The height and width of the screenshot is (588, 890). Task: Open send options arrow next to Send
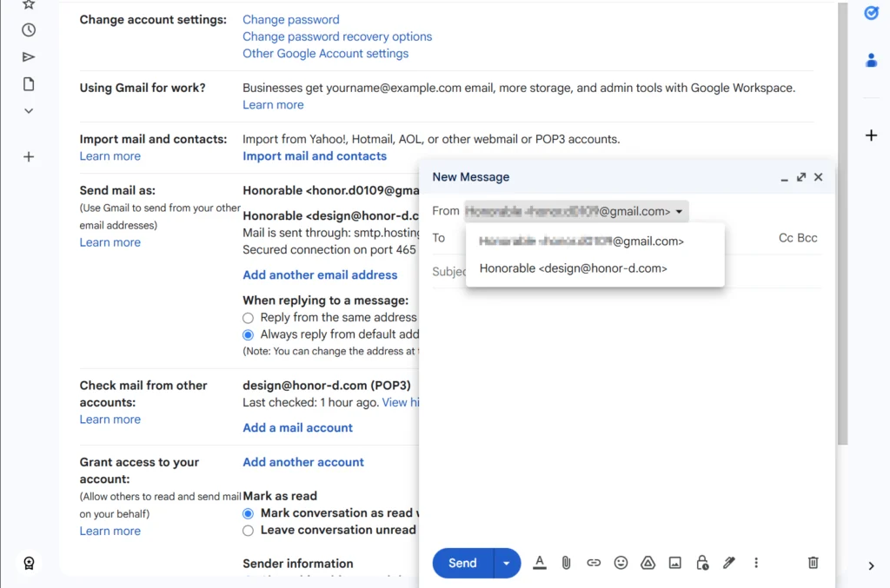tap(507, 563)
